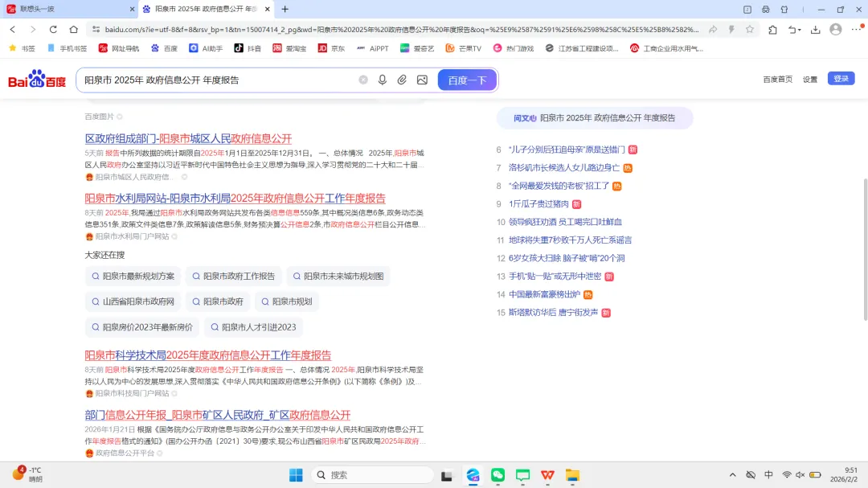Image resolution: width=868 pixels, height=488 pixels.
Task: Open the undo dropdown arrow in toolbar
Action: 800,30
